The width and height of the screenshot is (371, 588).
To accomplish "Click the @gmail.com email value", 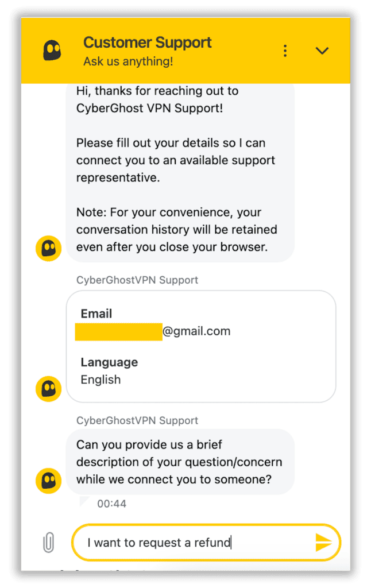I will [x=196, y=331].
